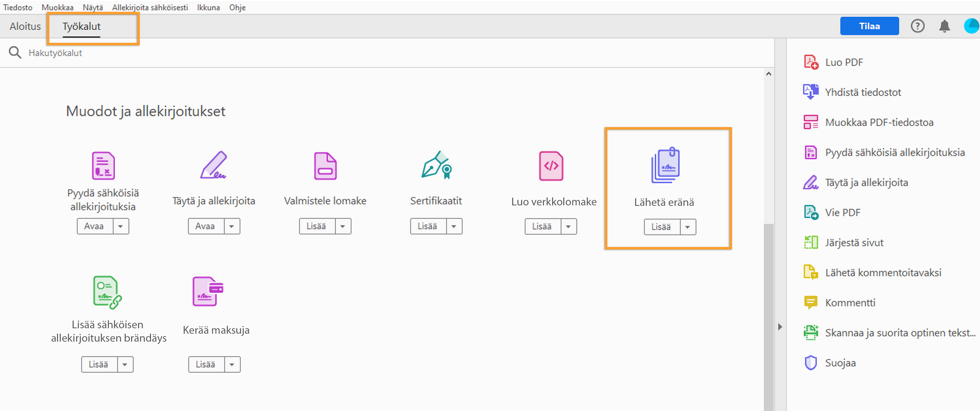Image resolution: width=980 pixels, height=411 pixels.
Task: Select the Luo PDF sidebar icon
Action: click(x=810, y=62)
